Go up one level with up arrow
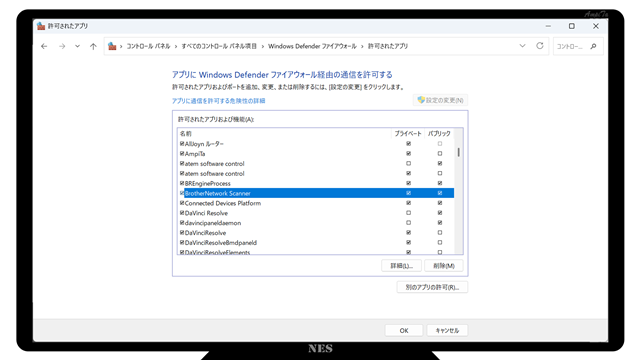This screenshot has height=360, width=640. (x=93, y=47)
